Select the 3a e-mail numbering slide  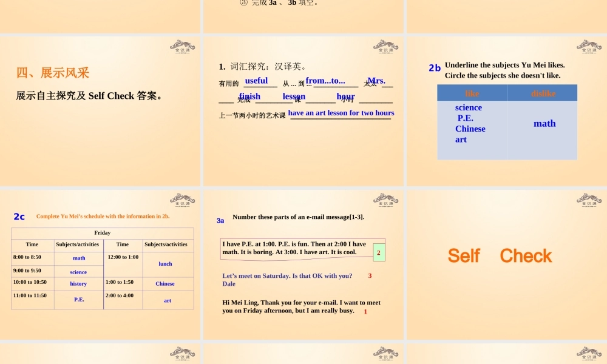(x=303, y=265)
